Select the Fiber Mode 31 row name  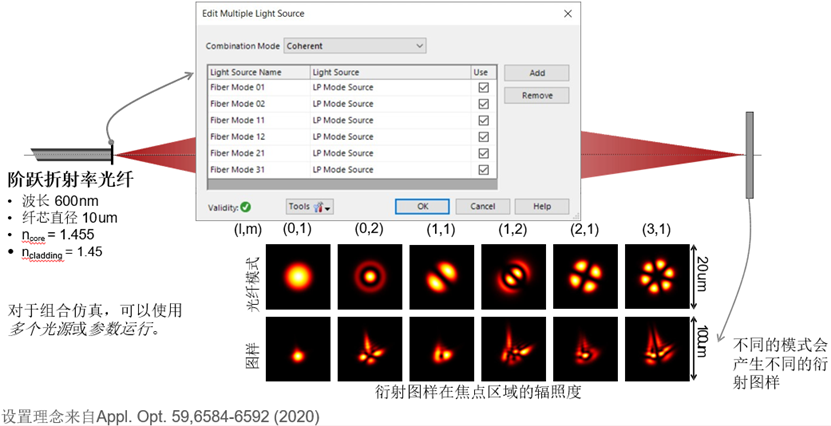click(237, 170)
